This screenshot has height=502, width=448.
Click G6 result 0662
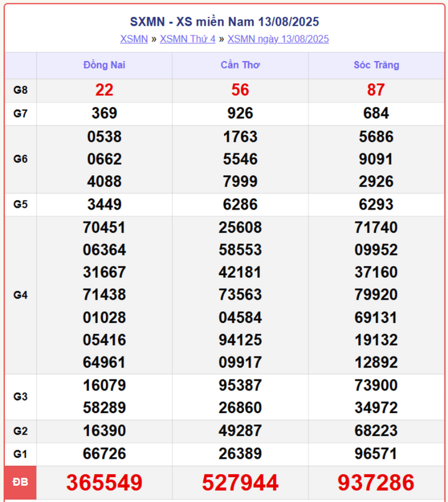pos(105,159)
